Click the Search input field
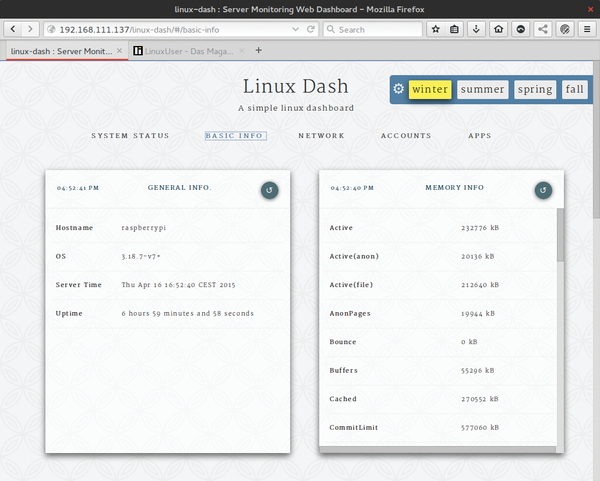 pos(373,29)
